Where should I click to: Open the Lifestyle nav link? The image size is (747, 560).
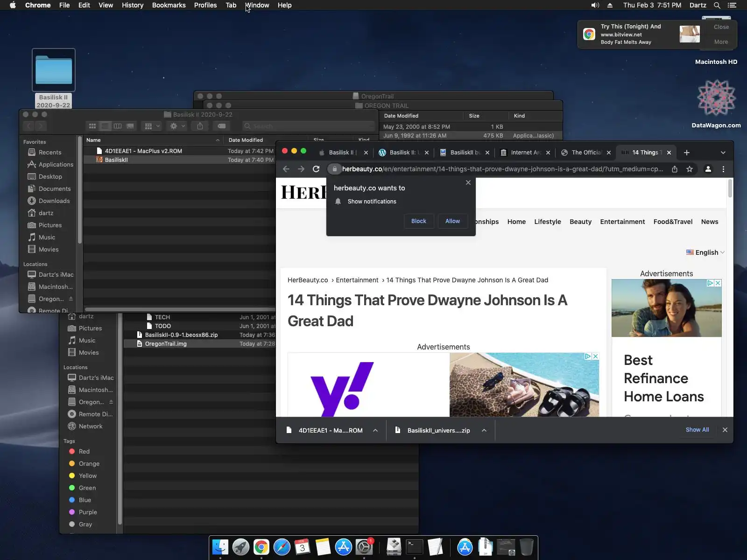pyautogui.click(x=548, y=222)
